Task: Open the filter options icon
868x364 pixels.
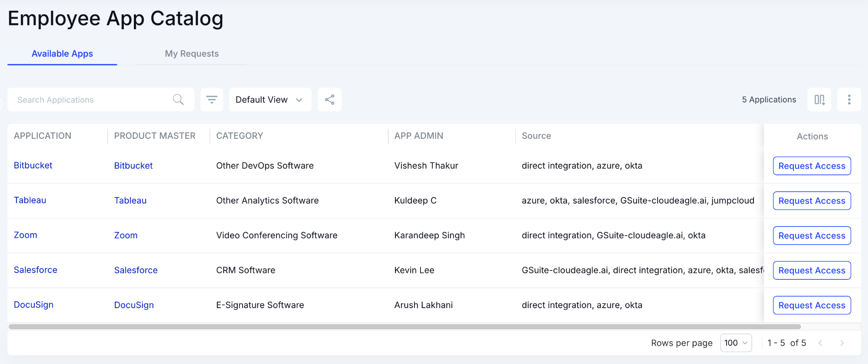Action: 211,99
